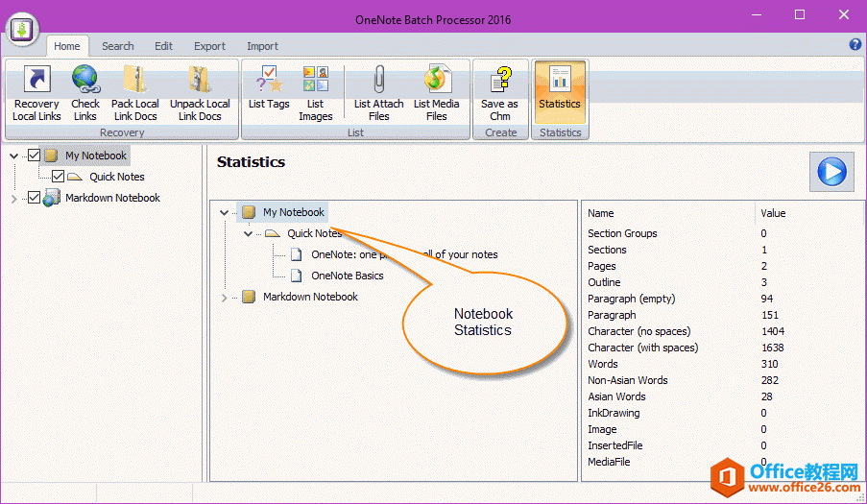Collapse My Notebook in statistics tree

(x=224, y=212)
